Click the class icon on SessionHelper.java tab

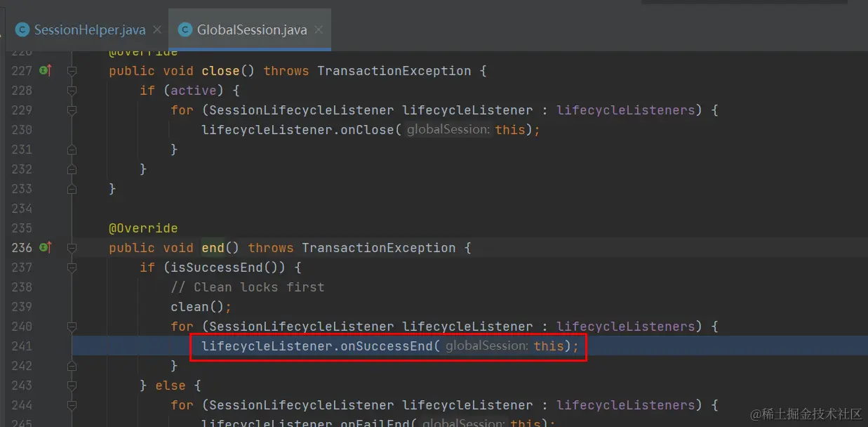point(22,29)
